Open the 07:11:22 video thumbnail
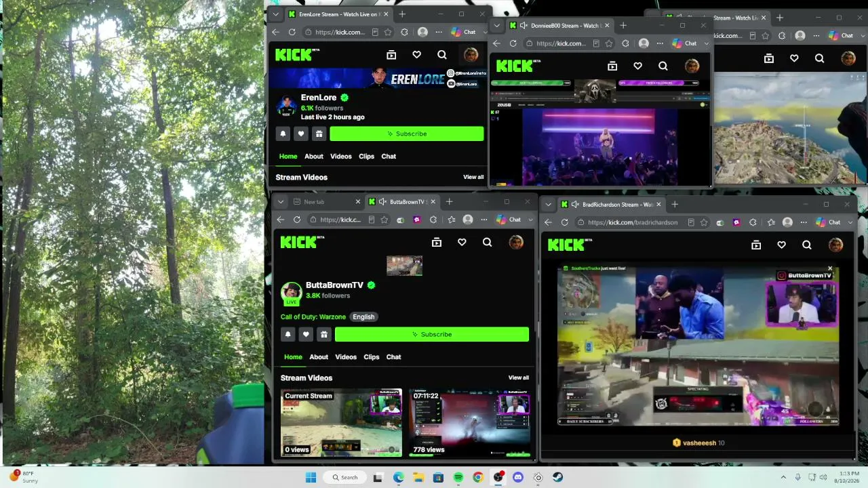Image resolution: width=868 pixels, height=488 pixels. (469, 423)
